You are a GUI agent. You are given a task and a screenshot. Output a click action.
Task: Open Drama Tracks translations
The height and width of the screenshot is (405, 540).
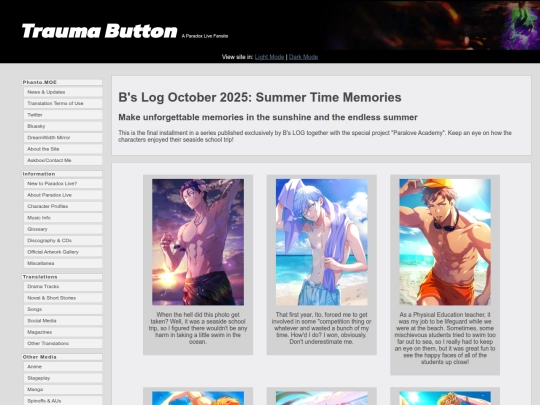pyautogui.click(x=63, y=287)
